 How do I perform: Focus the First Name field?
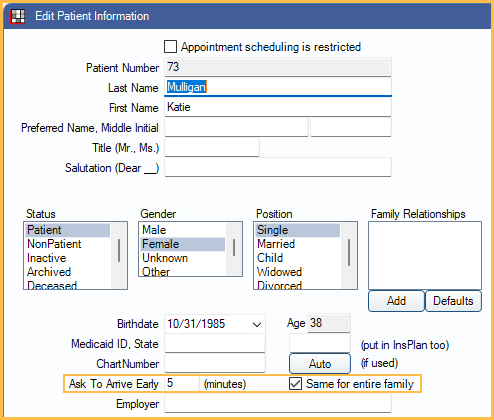coord(278,107)
